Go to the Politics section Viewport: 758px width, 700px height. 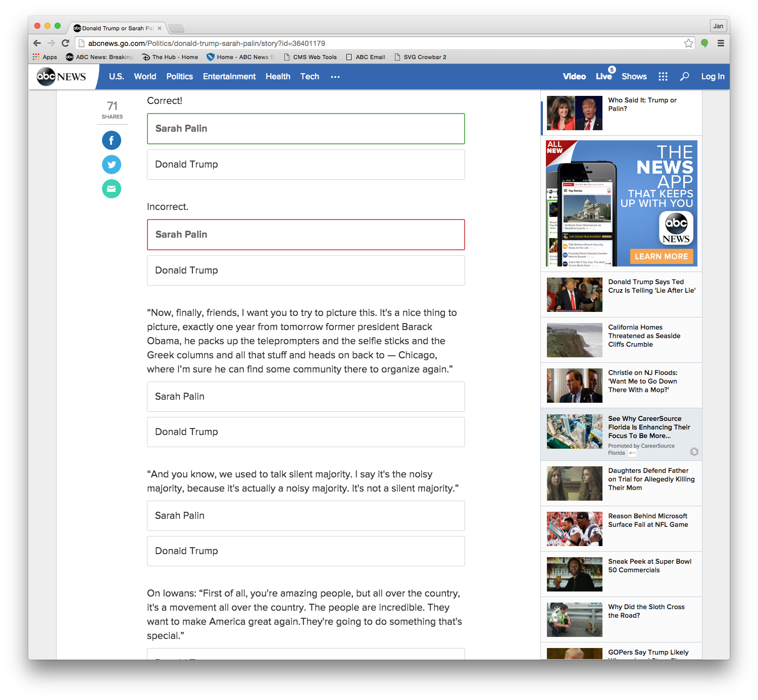[x=180, y=77]
